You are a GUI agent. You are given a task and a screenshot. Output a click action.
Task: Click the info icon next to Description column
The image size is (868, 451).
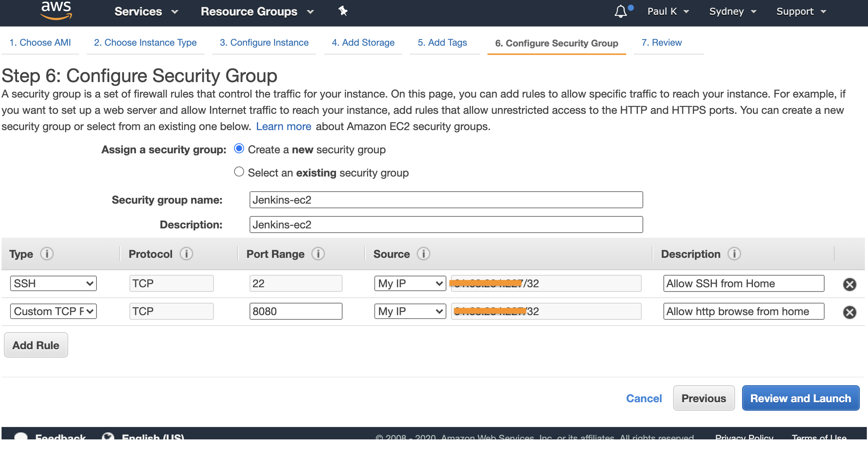pos(734,254)
